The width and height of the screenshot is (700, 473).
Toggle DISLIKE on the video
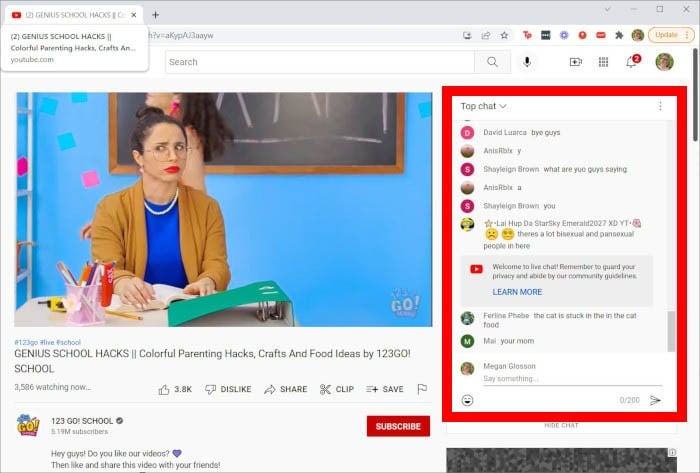(x=228, y=389)
